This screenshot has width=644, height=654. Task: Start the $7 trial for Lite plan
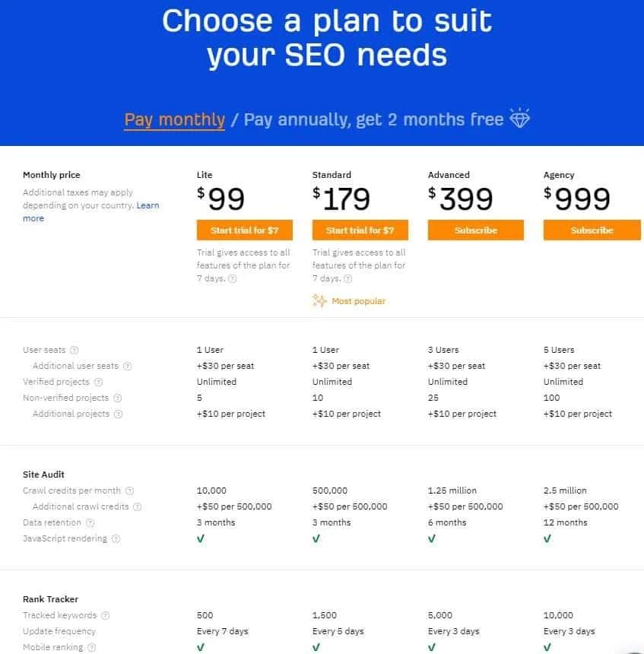pyautogui.click(x=244, y=230)
